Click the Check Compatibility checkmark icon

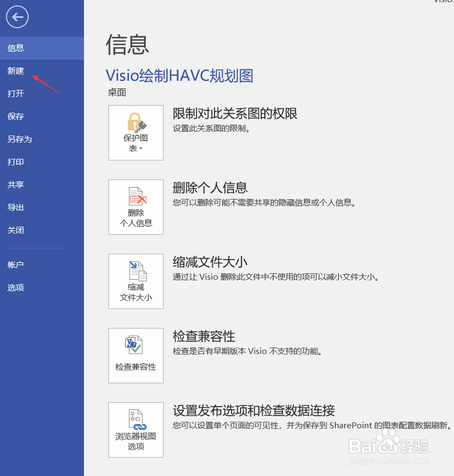pyautogui.click(x=134, y=345)
